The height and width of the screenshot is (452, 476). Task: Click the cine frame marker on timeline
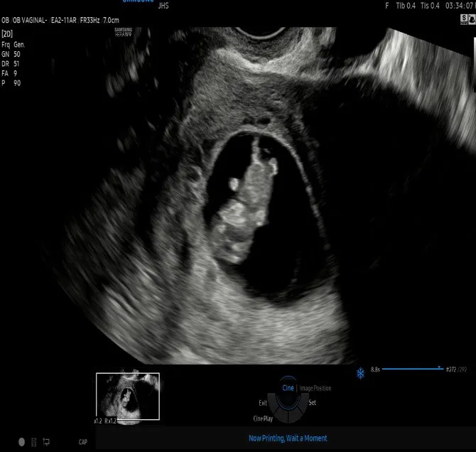coord(439,368)
